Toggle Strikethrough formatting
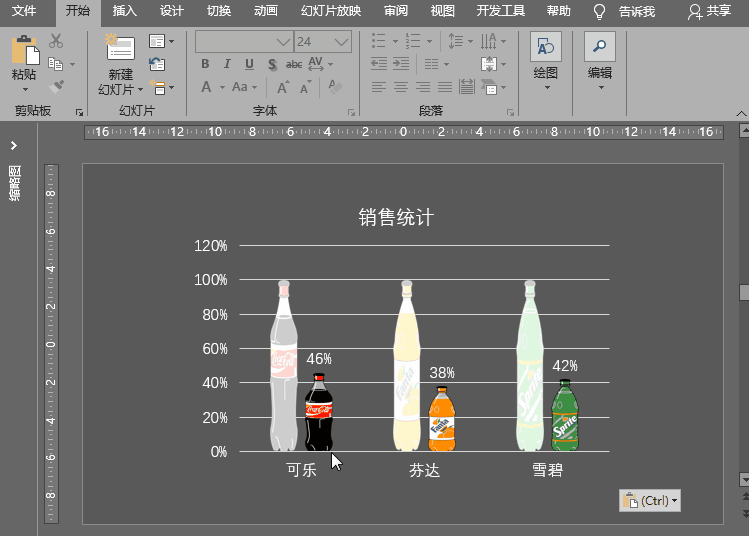749x536 pixels. (x=294, y=64)
